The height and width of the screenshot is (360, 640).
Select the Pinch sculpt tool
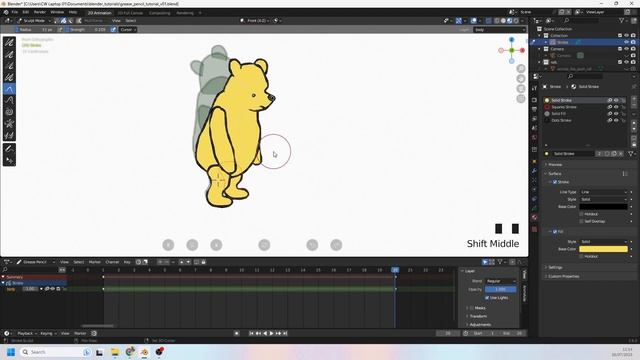[x=9, y=123]
